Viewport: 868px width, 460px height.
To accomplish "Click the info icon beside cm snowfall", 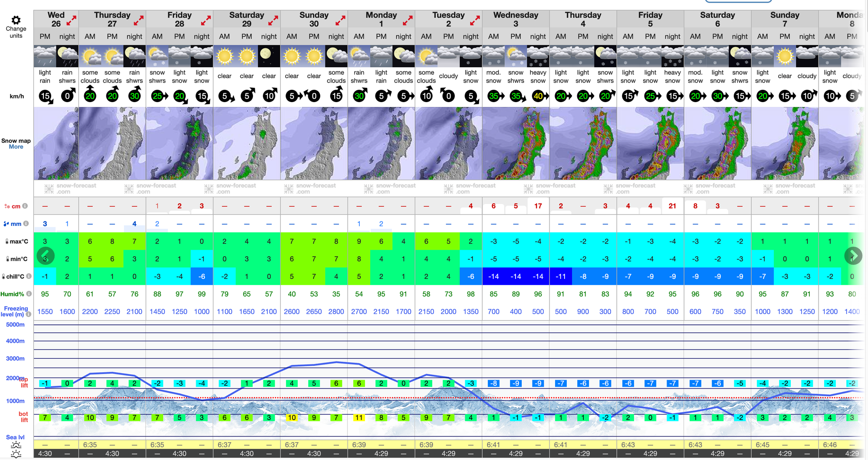I will pos(25,206).
